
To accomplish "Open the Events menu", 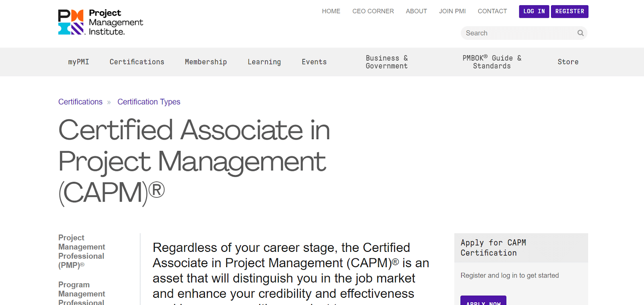I will coord(314,62).
